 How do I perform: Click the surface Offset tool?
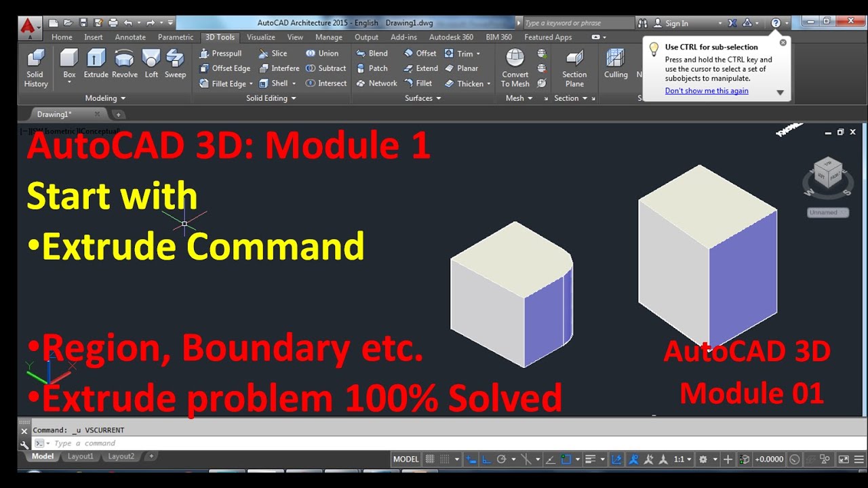tap(420, 53)
